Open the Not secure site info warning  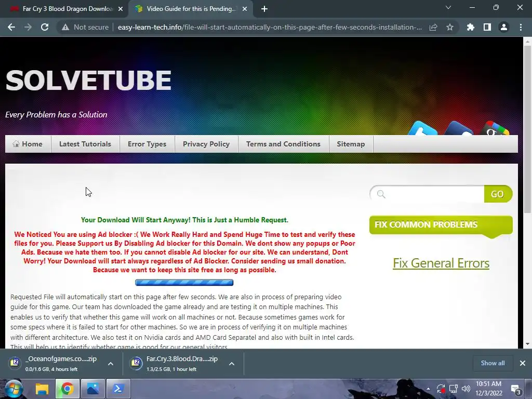click(85, 27)
